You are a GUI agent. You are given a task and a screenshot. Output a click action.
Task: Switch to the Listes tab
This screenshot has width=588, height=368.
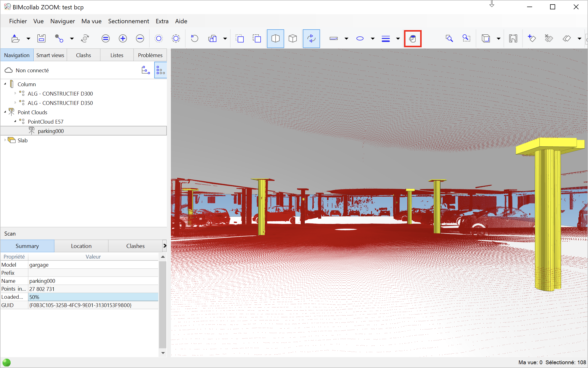117,55
